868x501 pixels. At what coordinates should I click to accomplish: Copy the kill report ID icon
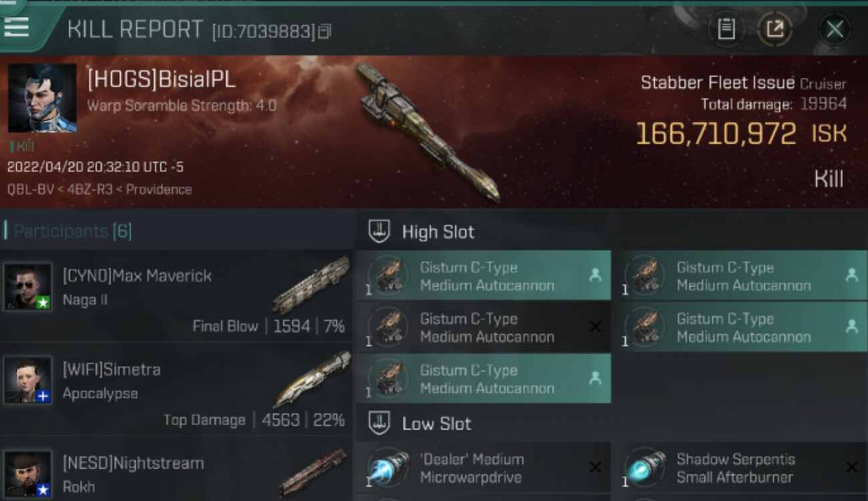click(x=324, y=31)
